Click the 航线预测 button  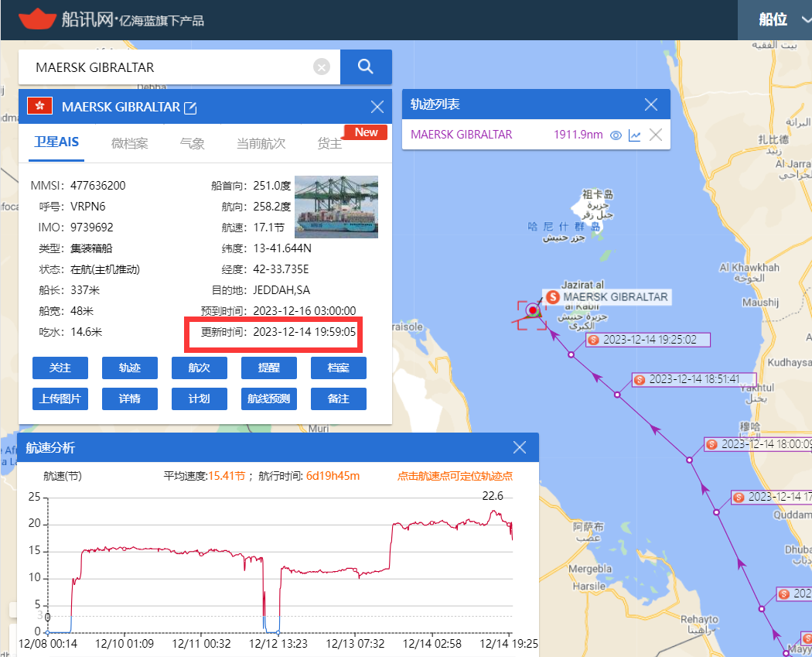pyautogui.click(x=269, y=399)
